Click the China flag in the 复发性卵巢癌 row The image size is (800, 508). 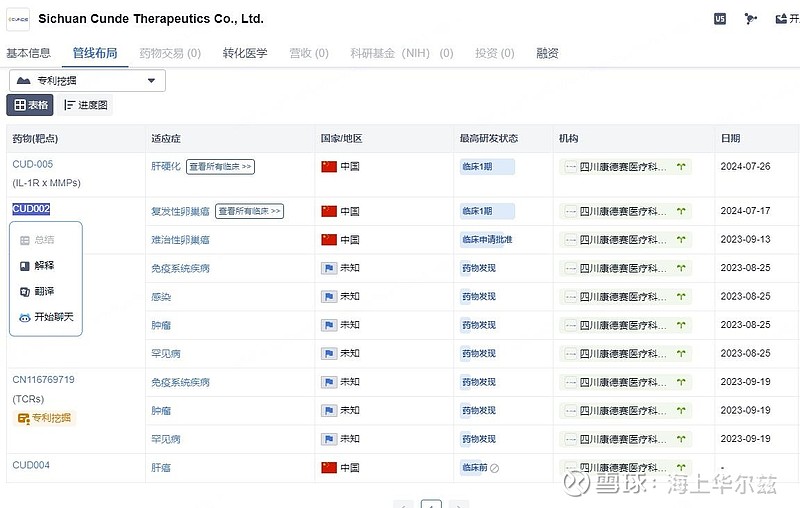tap(329, 211)
